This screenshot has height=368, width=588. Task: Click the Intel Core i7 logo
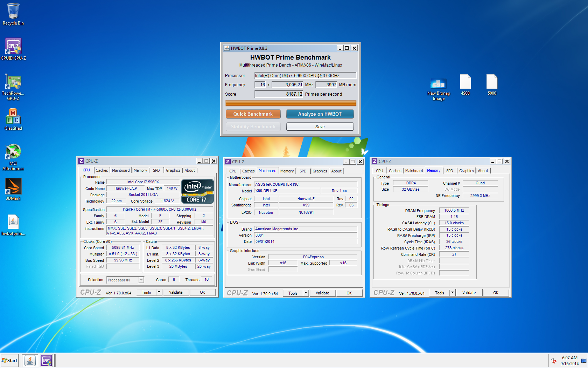pyautogui.click(x=197, y=191)
